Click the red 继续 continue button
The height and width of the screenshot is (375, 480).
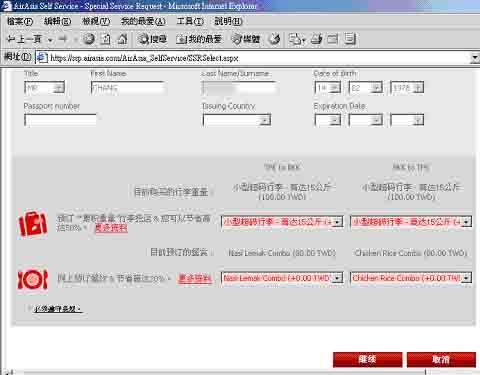367,359
